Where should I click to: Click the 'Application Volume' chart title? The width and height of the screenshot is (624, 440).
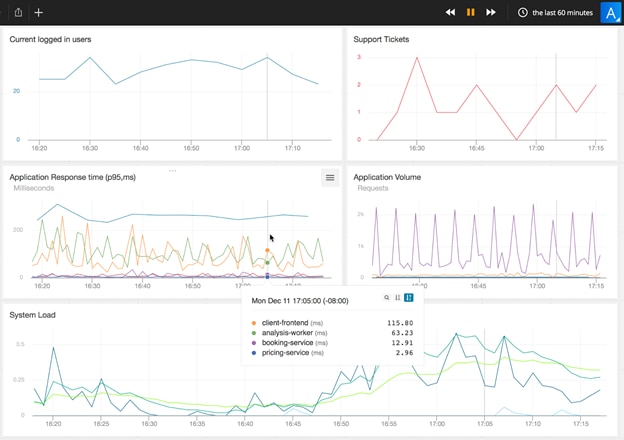[x=387, y=177]
